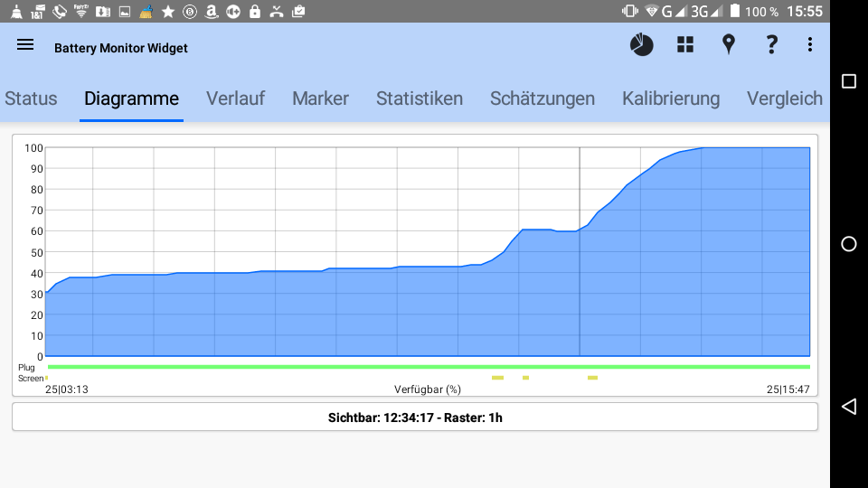
Task: Switch to the Vergleich tab
Action: [785, 99]
